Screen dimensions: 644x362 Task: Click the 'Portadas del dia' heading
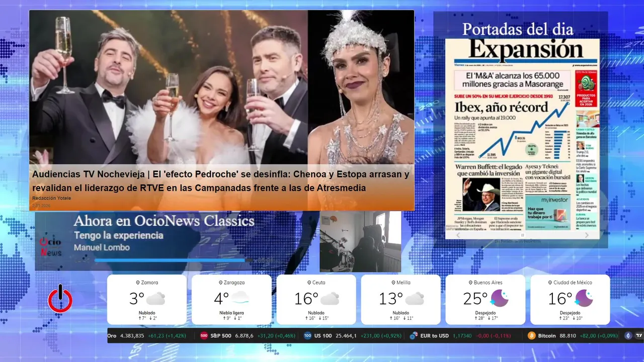pyautogui.click(x=518, y=29)
